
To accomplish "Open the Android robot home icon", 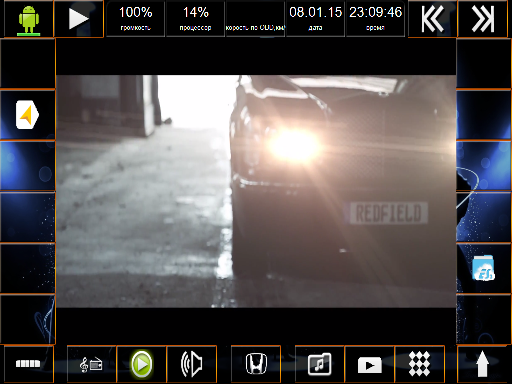I will [x=29, y=20].
